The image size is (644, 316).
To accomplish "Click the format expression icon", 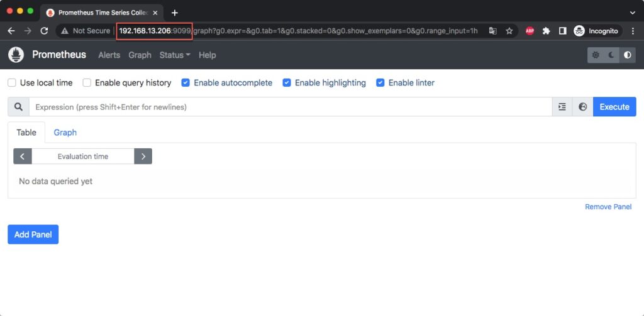I will click(x=562, y=107).
